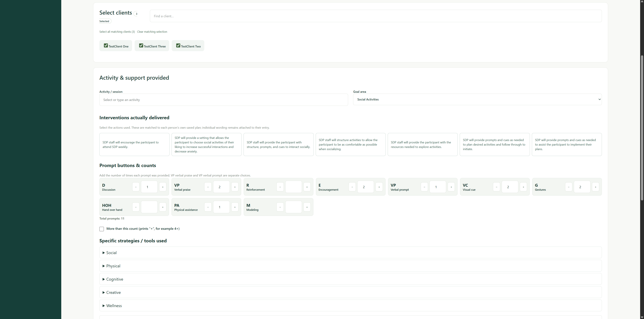Select 'structure, prompts, and cues to interact socially' intervention
Image resolution: width=644 pixels, height=319 pixels.
pos(278,144)
